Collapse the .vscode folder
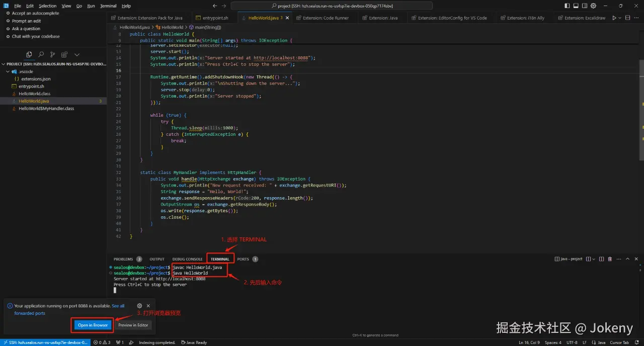 tap(53, 71)
